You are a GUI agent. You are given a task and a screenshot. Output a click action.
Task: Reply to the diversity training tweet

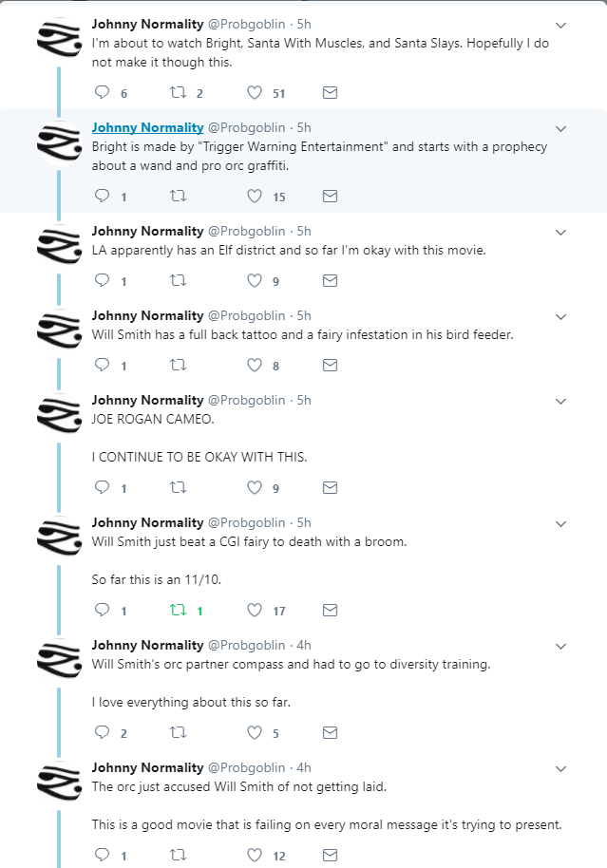point(104,733)
